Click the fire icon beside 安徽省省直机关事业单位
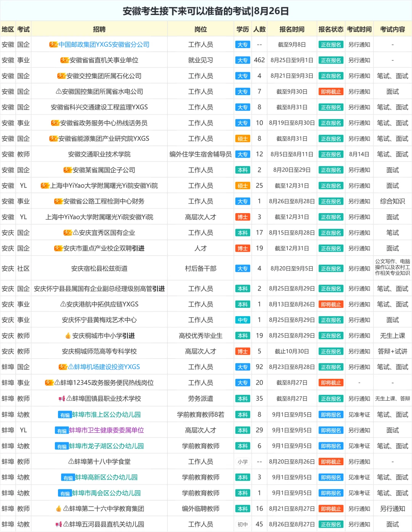The image size is (412, 532). [64, 60]
